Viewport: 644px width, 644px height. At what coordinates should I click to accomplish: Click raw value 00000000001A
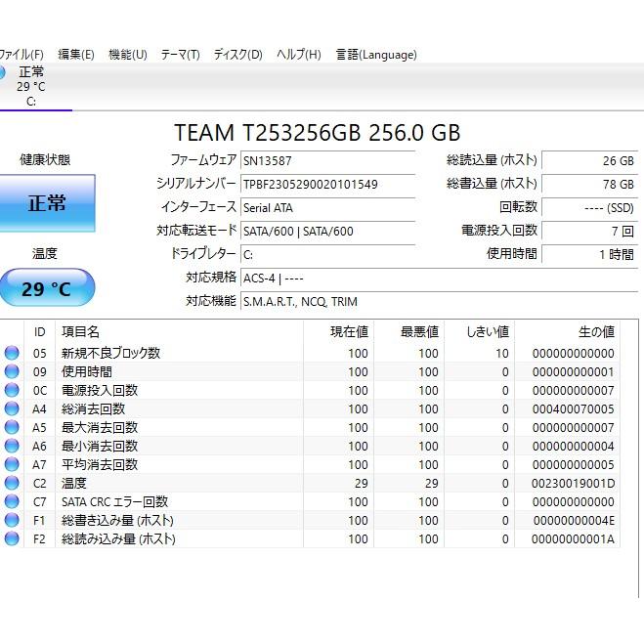[573, 538]
